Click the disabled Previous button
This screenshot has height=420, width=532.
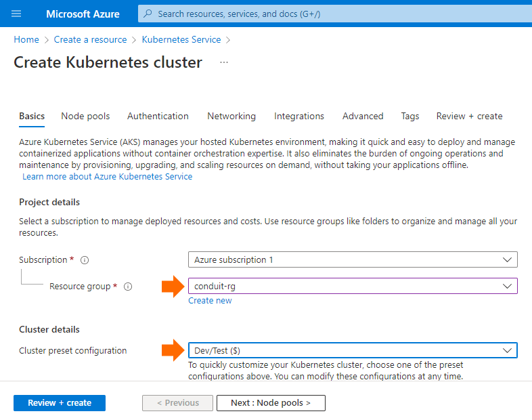(x=177, y=403)
